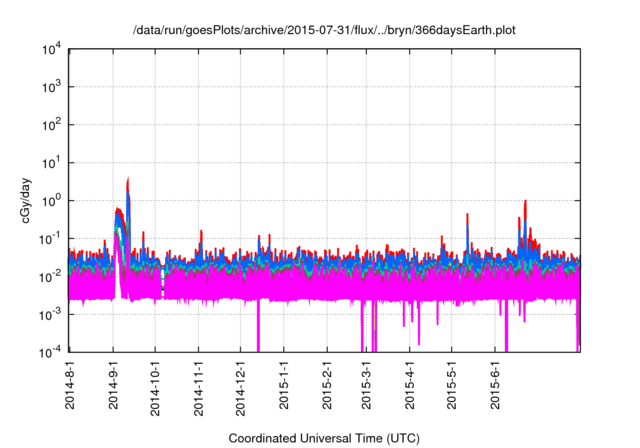
Task: Click the top y-axis tick label 10^4
Action: [50, 49]
